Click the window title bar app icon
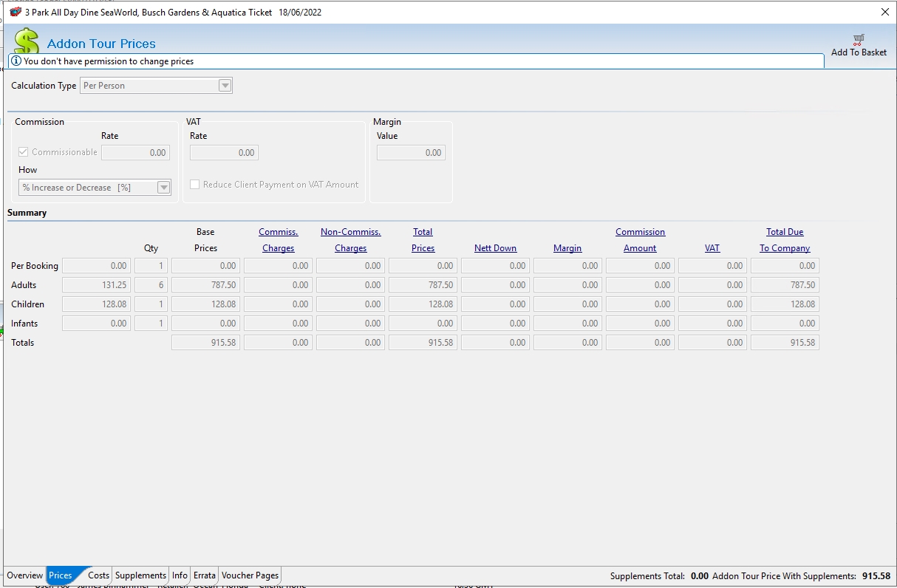The image size is (897, 588). tap(15, 13)
